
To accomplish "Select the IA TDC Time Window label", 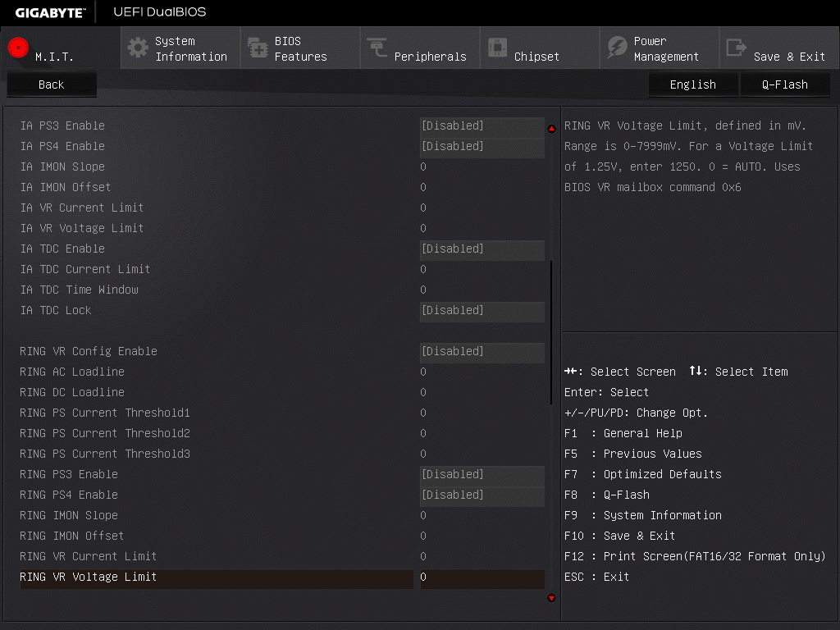I will pyautogui.click(x=80, y=290).
